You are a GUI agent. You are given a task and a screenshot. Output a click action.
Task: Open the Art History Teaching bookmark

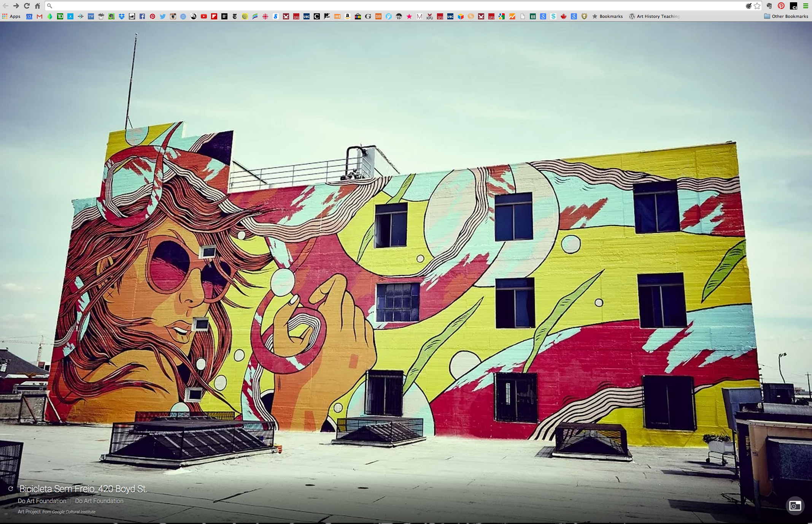(654, 16)
